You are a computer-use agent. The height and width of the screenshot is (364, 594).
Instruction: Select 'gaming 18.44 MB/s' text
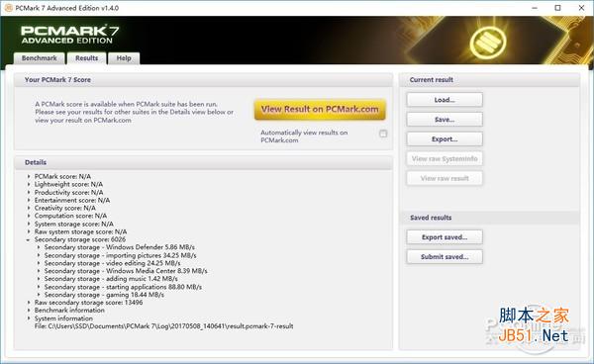(135, 295)
